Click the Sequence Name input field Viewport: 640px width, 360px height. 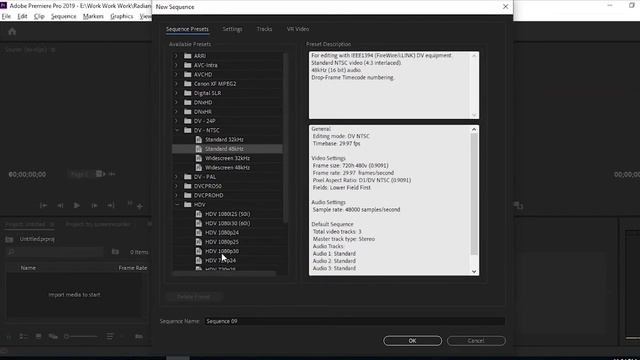(x=354, y=321)
